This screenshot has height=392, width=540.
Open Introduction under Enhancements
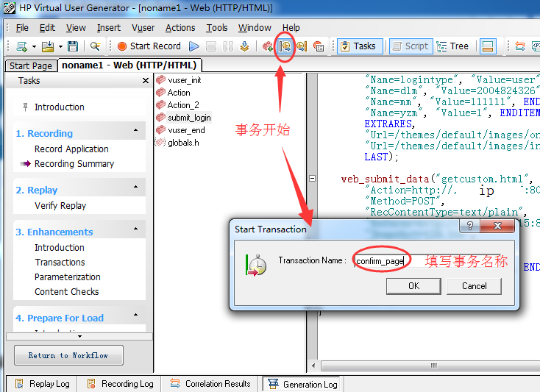[60, 247]
